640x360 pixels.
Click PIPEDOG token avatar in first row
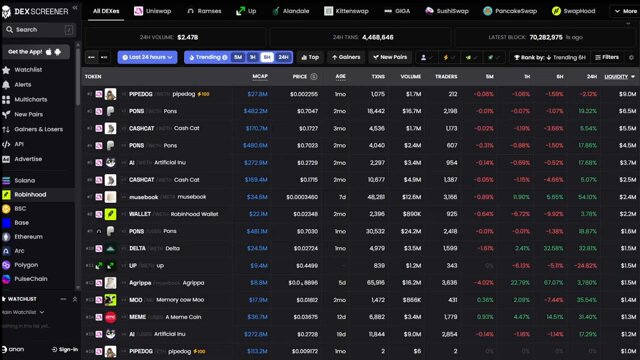(110, 94)
